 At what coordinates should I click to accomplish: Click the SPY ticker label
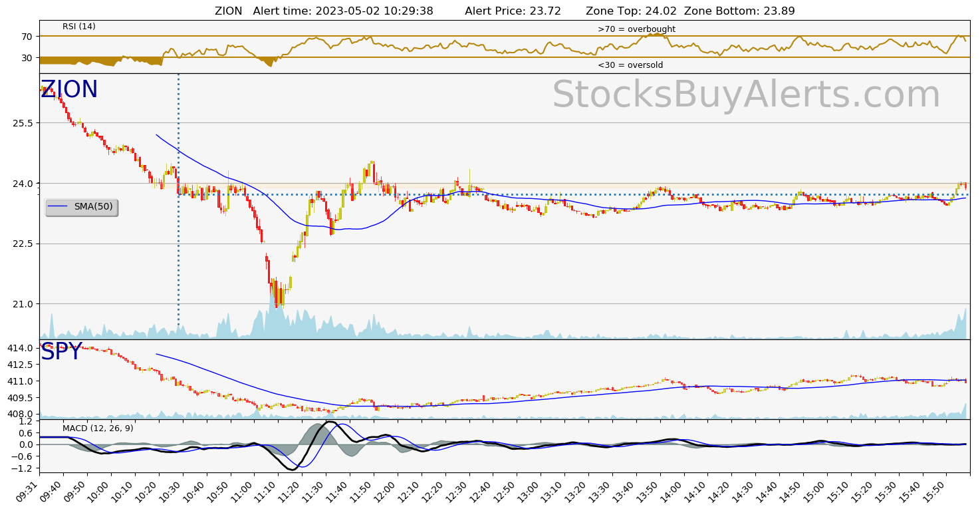click(61, 352)
